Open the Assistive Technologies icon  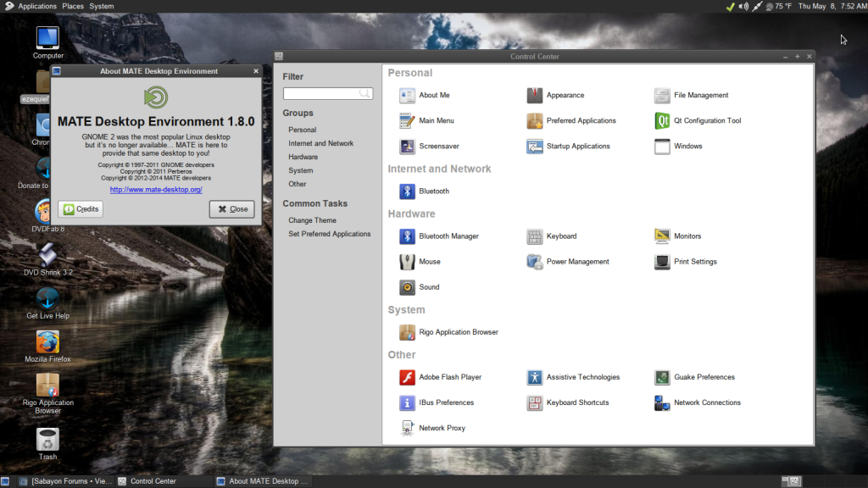point(534,377)
